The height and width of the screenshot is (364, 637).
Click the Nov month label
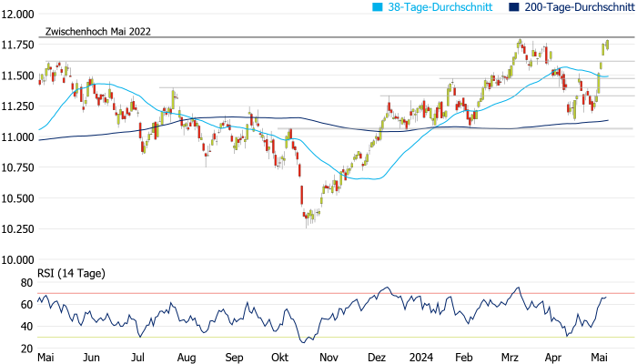329,358
